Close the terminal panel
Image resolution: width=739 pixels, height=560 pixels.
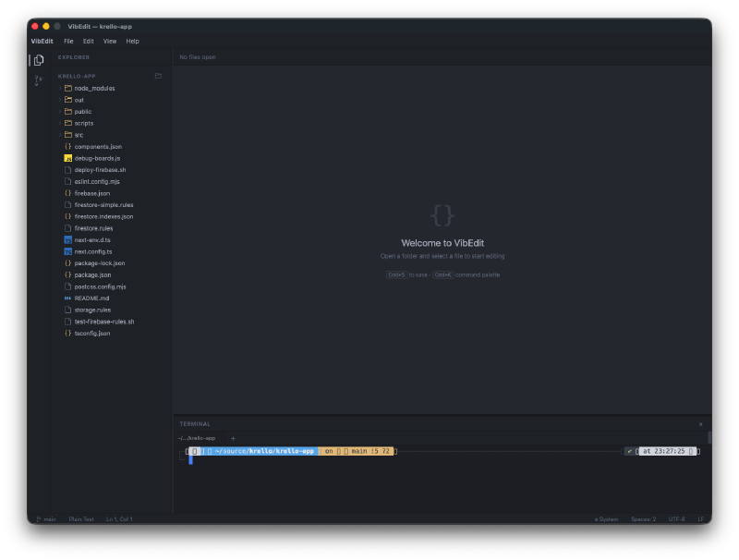coord(701,424)
